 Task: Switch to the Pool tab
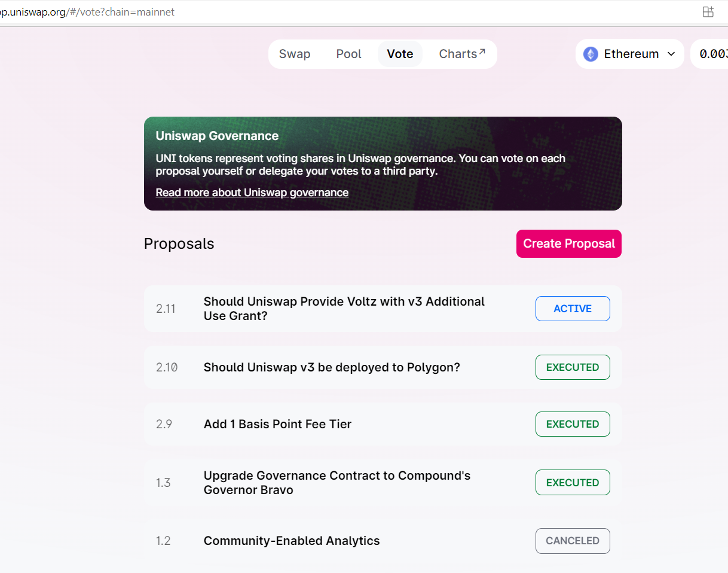click(x=348, y=54)
